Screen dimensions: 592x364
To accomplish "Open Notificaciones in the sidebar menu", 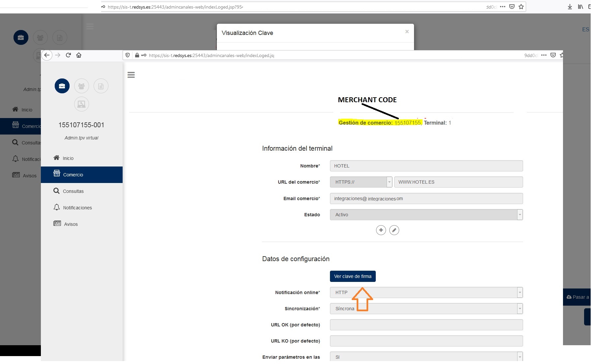I will [77, 208].
